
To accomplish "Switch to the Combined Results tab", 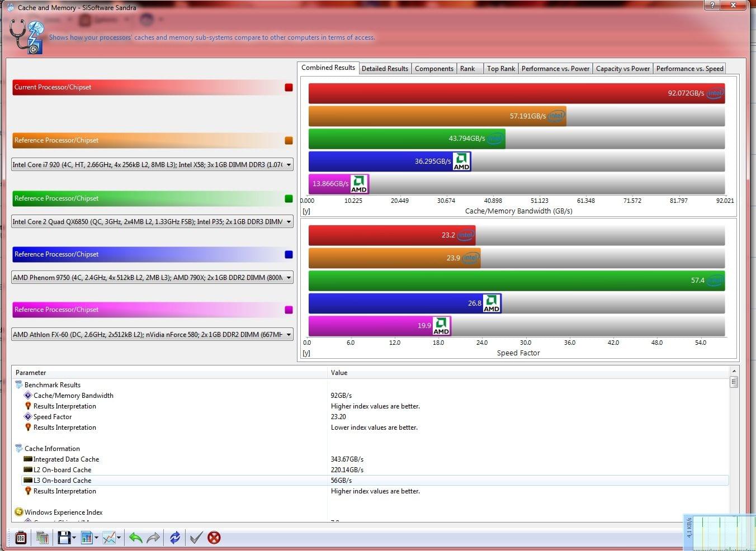I will (328, 68).
